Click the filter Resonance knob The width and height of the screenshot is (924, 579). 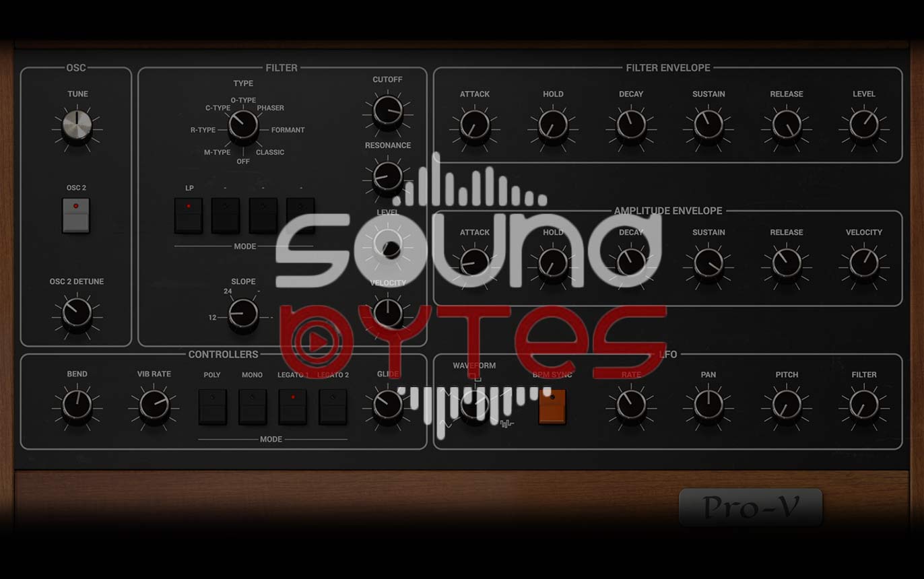click(x=388, y=177)
